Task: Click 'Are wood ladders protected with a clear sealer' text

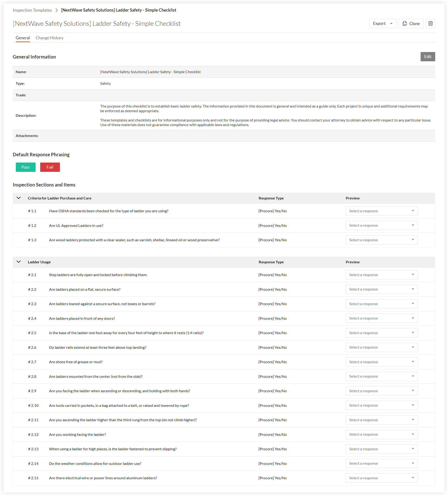Action: click(x=134, y=240)
